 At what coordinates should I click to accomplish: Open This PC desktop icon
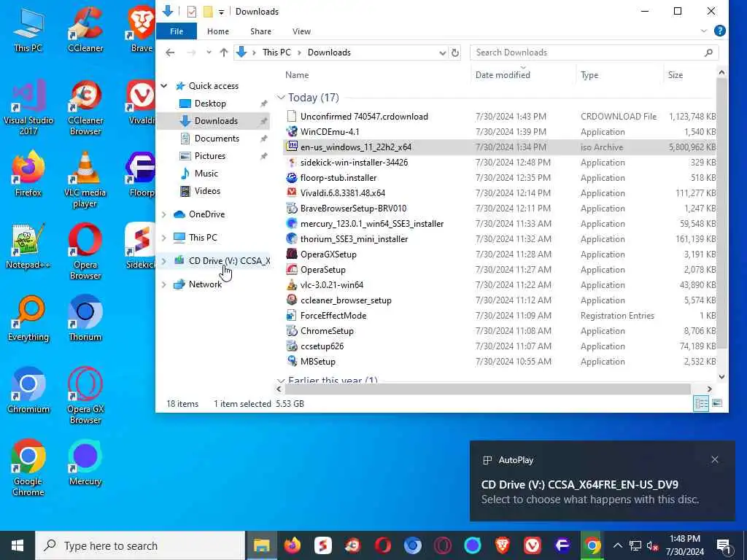point(28,28)
